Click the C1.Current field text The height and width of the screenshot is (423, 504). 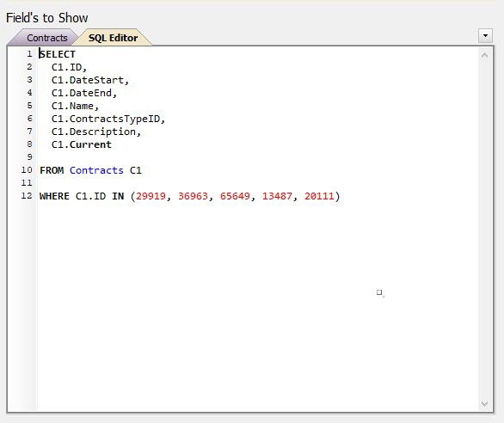pyautogui.click(x=82, y=144)
